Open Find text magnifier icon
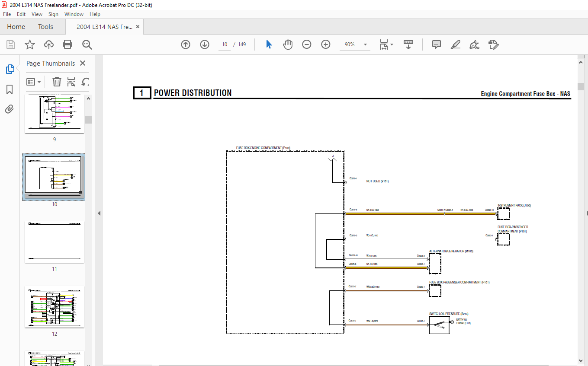Image resolution: width=588 pixels, height=366 pixels. (x=87, y=45)
